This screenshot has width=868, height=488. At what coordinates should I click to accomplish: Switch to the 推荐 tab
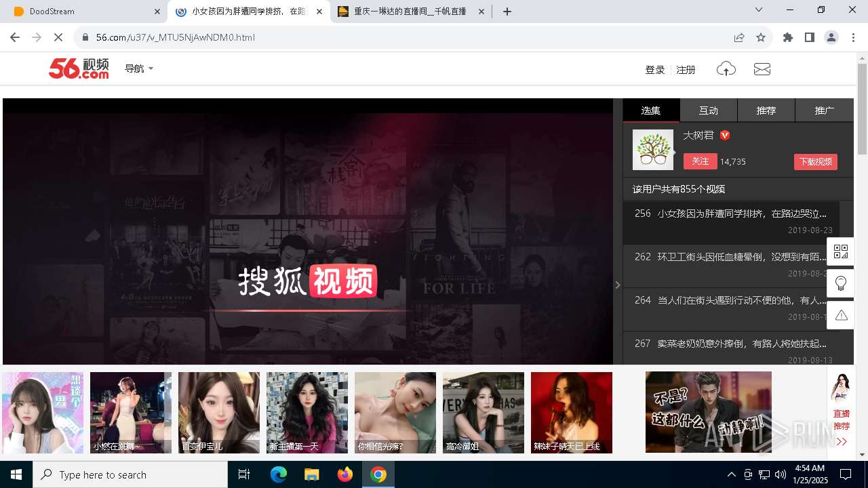coord(766,110)
